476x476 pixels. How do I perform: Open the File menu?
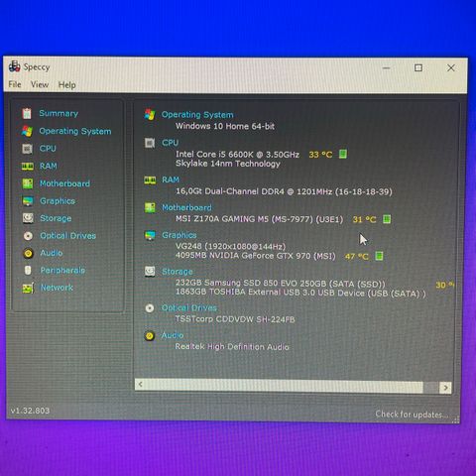15,84
